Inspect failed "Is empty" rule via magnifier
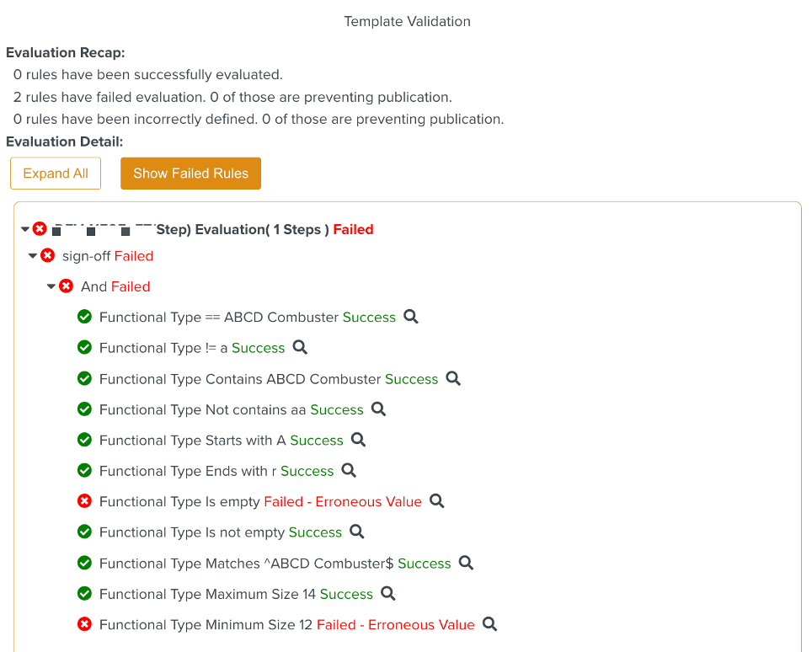This screenshot has width=812, height=652. pyautogui.click(x=436, y=501)
